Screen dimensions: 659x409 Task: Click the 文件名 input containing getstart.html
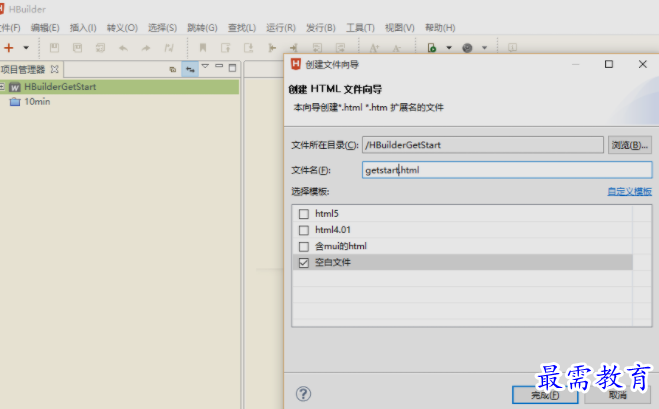coord(507,170)
